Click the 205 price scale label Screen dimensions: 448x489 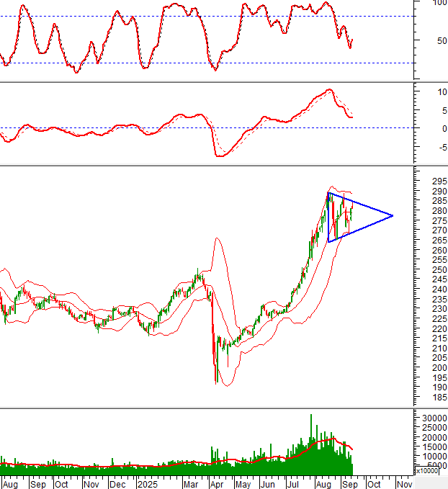439,358
